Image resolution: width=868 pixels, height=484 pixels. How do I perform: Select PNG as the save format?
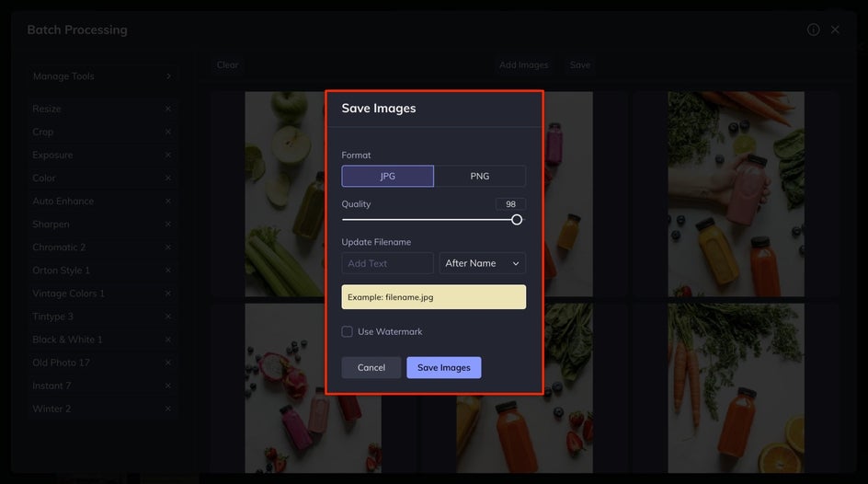tap(480, 176)
